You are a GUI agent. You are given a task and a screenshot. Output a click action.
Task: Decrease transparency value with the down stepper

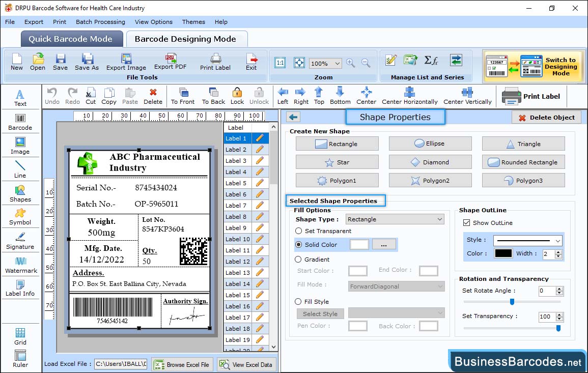559,319
